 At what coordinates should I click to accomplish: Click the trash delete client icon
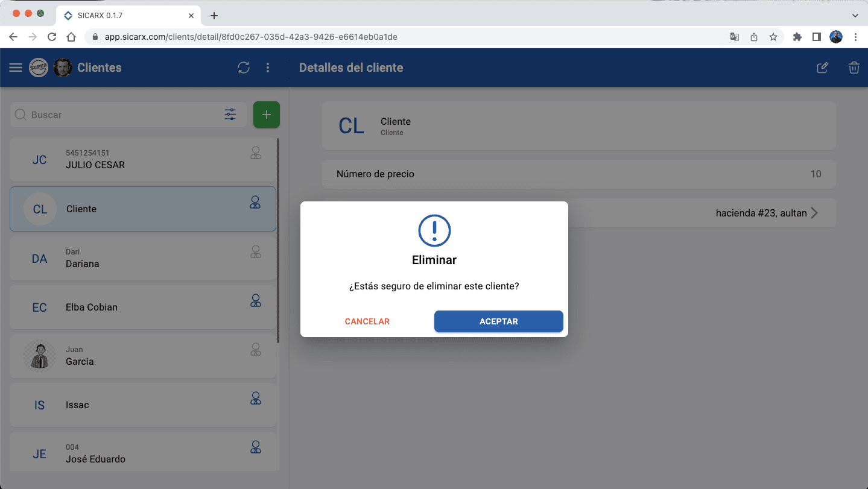(854, 68)
